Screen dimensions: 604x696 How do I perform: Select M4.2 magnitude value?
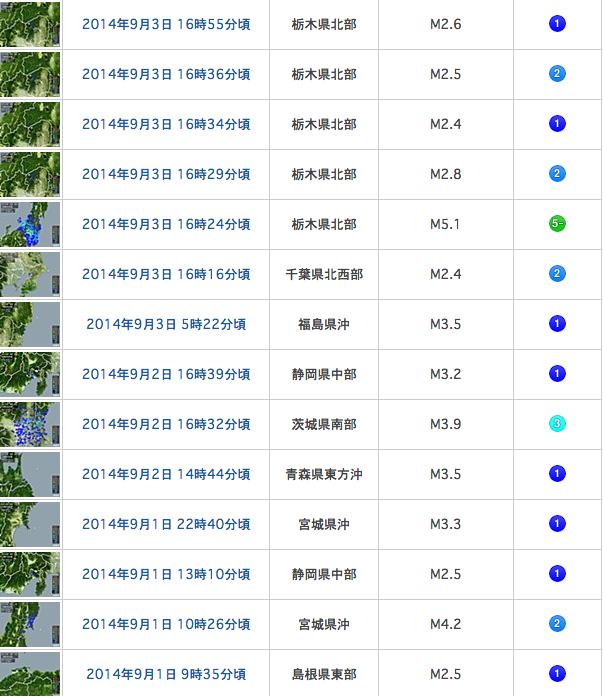tap(445, 624)
